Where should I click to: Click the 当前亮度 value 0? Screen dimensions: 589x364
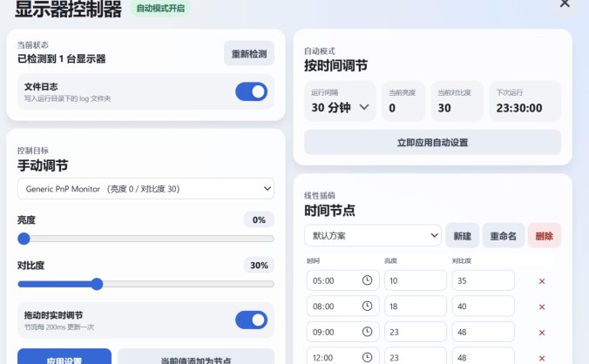(392, 108)
